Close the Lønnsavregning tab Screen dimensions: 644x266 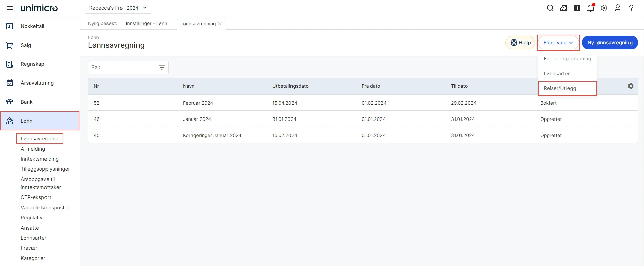pos(220,24)
